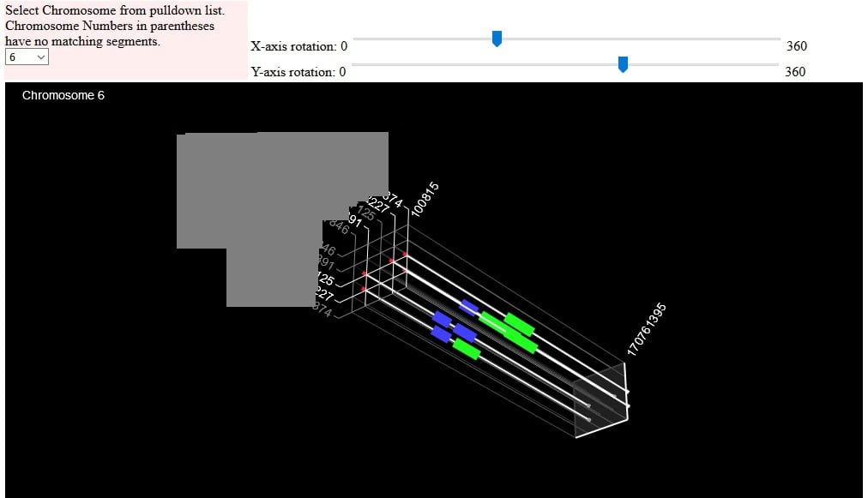Image resolution: width=868 pixels, height=498 pixels.
Task: Click the transparent end cap of 3D box
Action: [601, 399]
